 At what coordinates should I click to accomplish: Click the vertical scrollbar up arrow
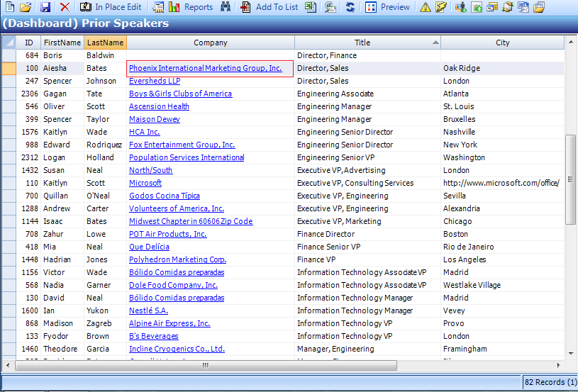point(571,42)
